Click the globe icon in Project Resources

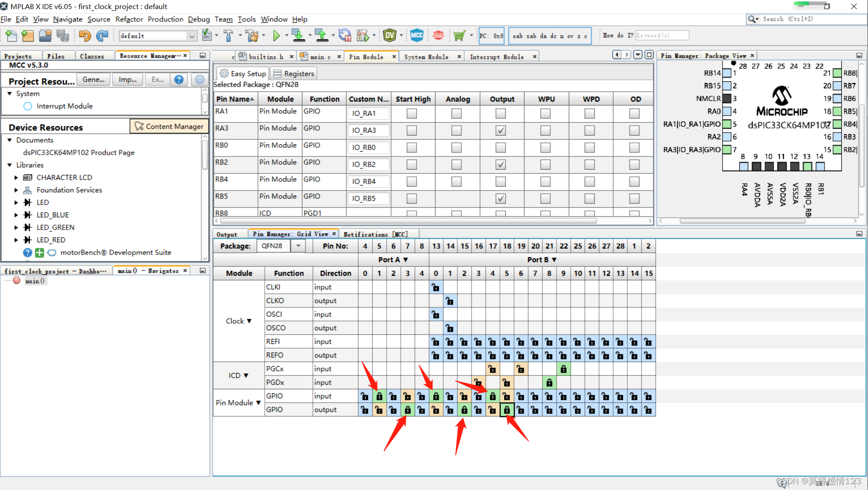(199, 80)
